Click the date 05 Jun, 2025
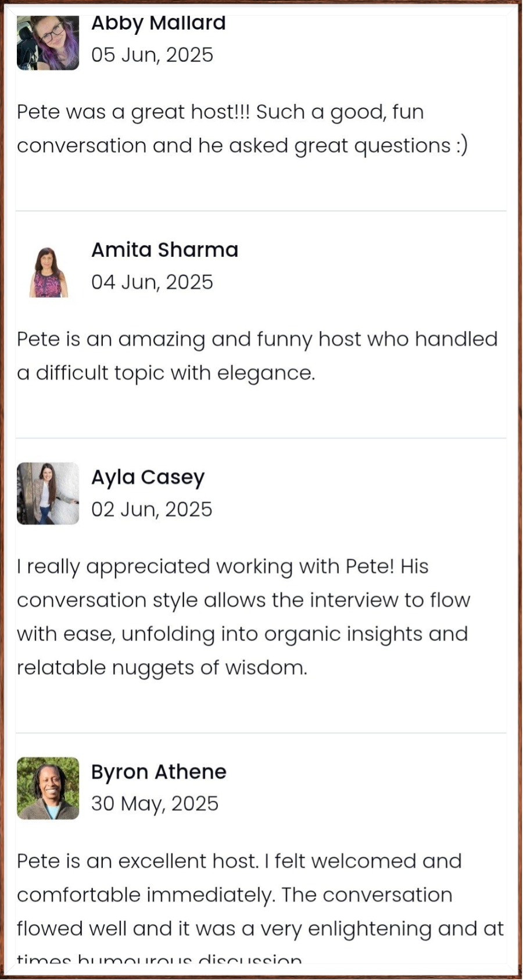The height and width of the screenshot is (980, 523). (x=152, y=55)
